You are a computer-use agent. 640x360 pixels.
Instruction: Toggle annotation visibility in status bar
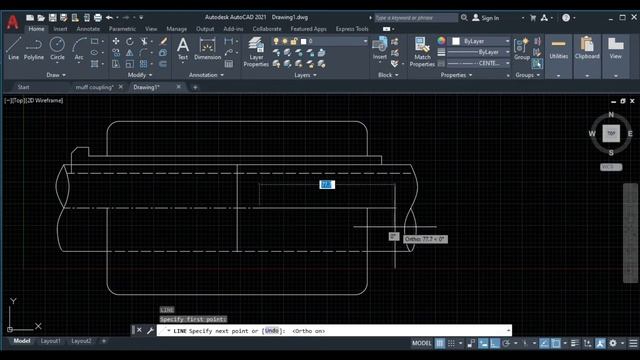pyautogui.click(x=600, y=343)
